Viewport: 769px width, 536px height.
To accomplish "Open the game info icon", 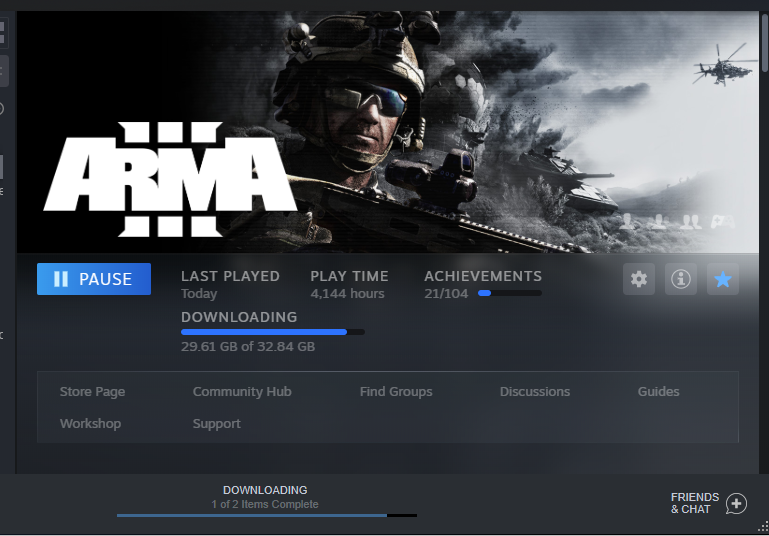I will click(681, 279).
